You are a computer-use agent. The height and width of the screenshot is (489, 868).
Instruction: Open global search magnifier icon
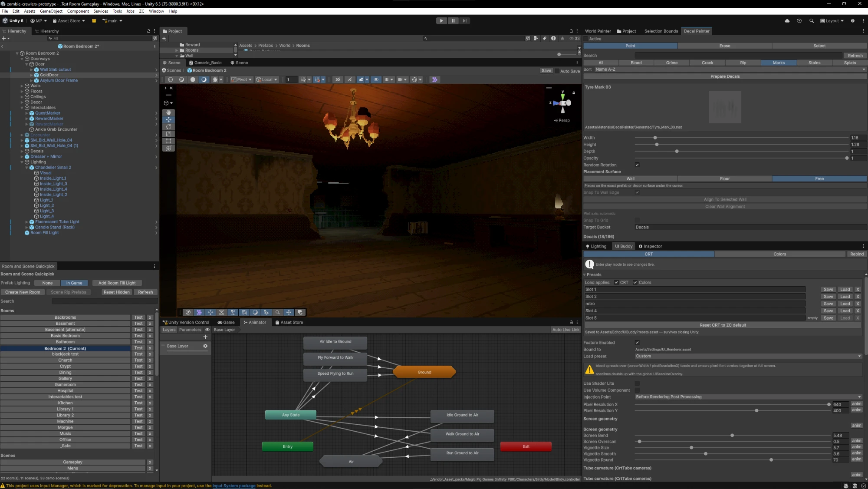pyautogui.click(x=812, y=21)
